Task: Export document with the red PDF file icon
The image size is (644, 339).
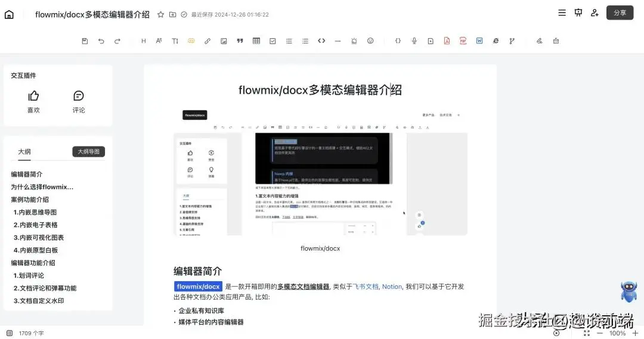Action: tap(447, 41)
